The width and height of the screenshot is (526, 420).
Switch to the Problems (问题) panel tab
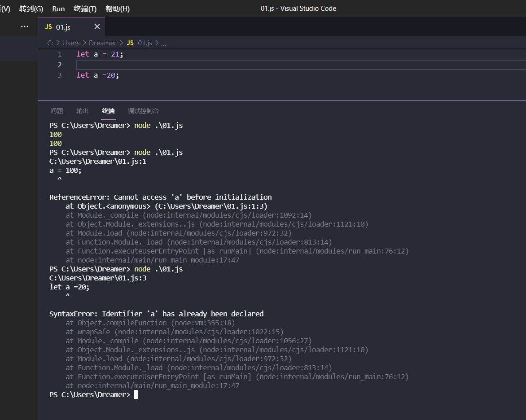[57, 111]
